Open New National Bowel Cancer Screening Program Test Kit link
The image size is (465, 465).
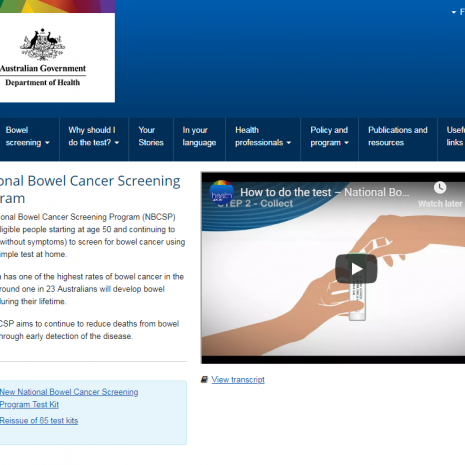(x=69, y=398)
